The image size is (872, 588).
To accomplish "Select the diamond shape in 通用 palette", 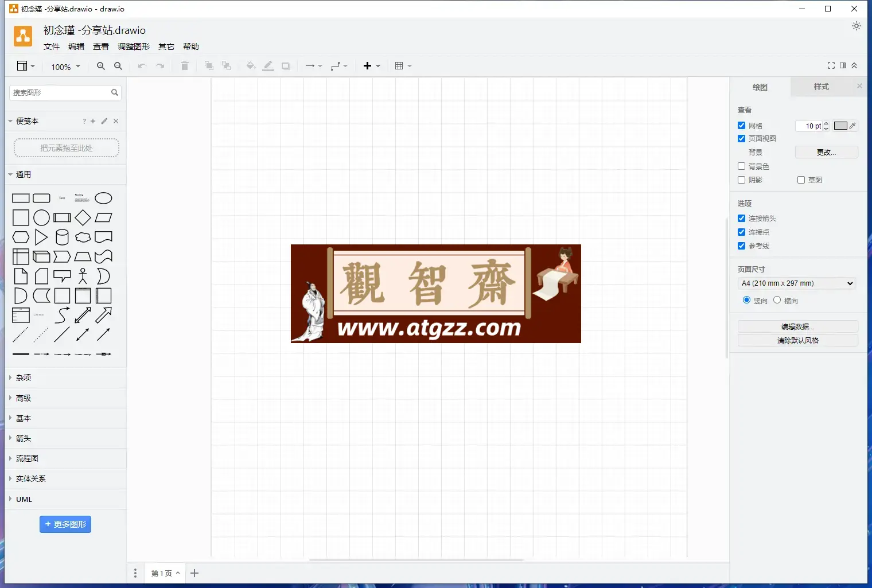I will 83,218.
